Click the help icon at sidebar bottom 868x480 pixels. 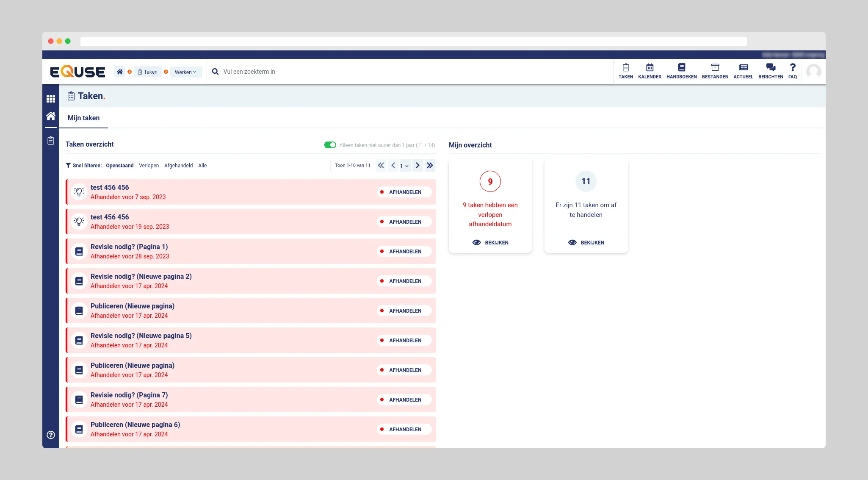tap(51, 435)
